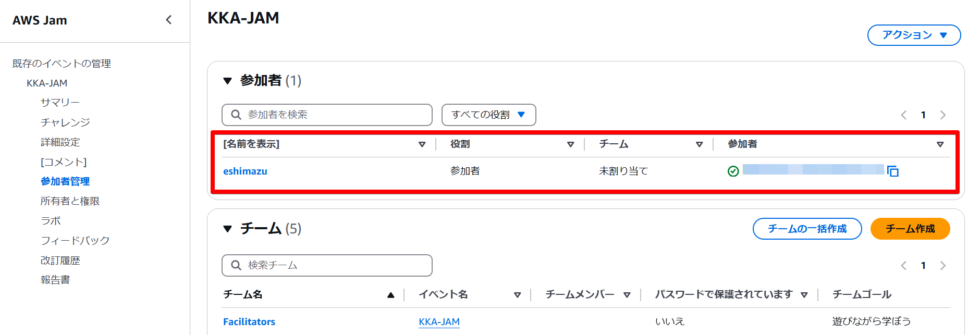The width and height of the screenshot is (980, 335).
Task: Sort teams by チームメンバー arrow
Action: (x=627, y=295)
